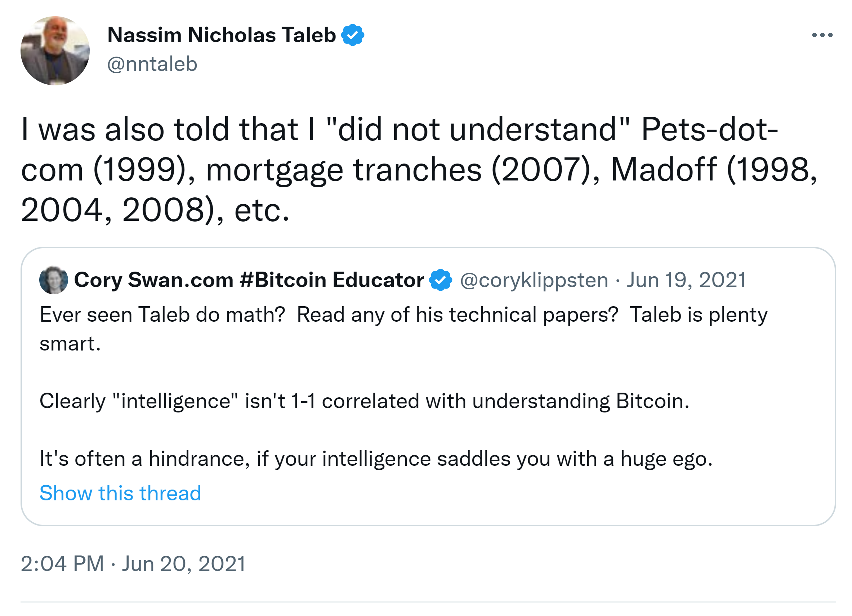852x616 pixels.
Task: Open the @coryklippsten handle
Action: pos(534,280)
